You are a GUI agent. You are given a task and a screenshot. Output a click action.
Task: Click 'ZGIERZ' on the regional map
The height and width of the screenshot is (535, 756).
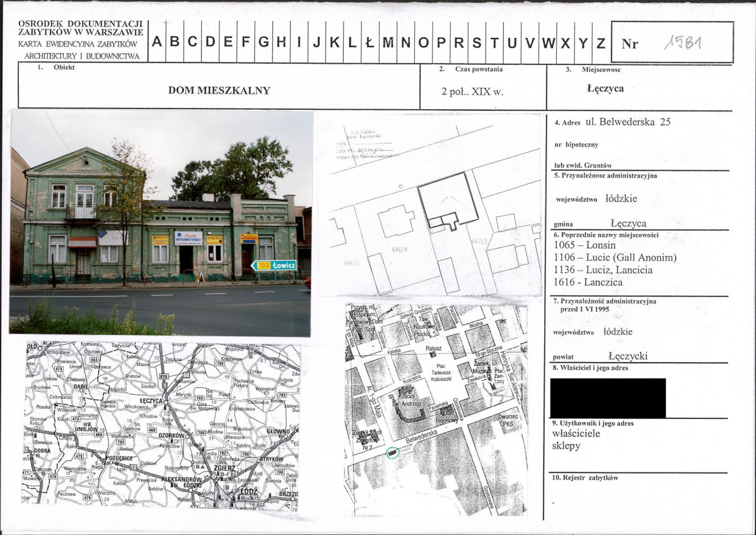pos(224,468)
